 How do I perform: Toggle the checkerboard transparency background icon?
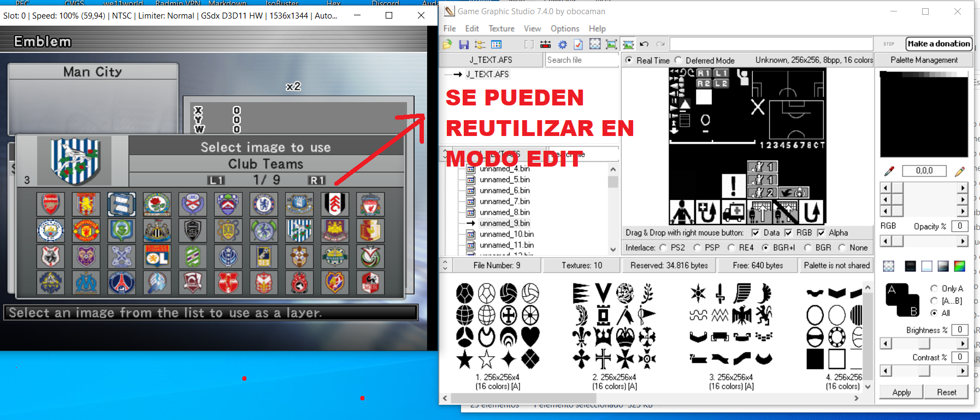point(595,44)
